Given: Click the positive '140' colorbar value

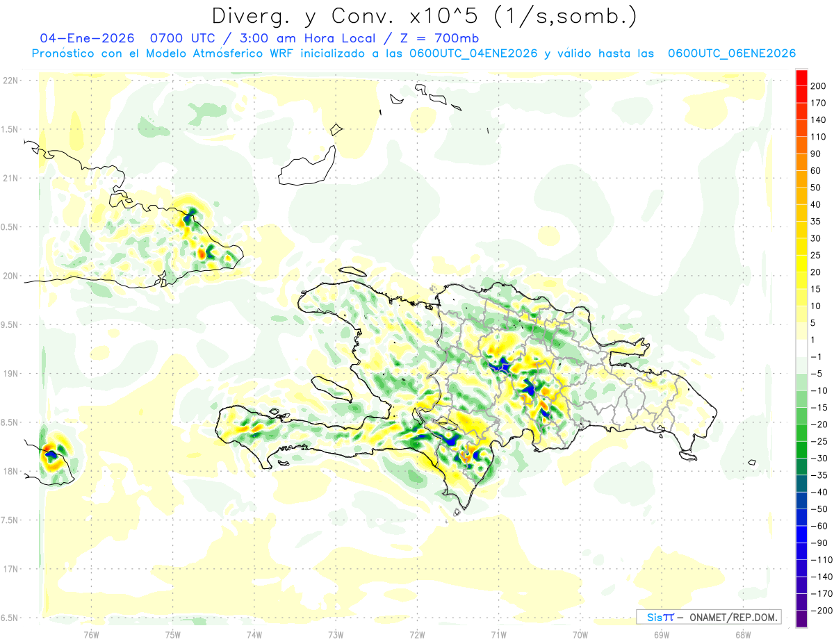Looking at the screenshot, I should (818, 120).
